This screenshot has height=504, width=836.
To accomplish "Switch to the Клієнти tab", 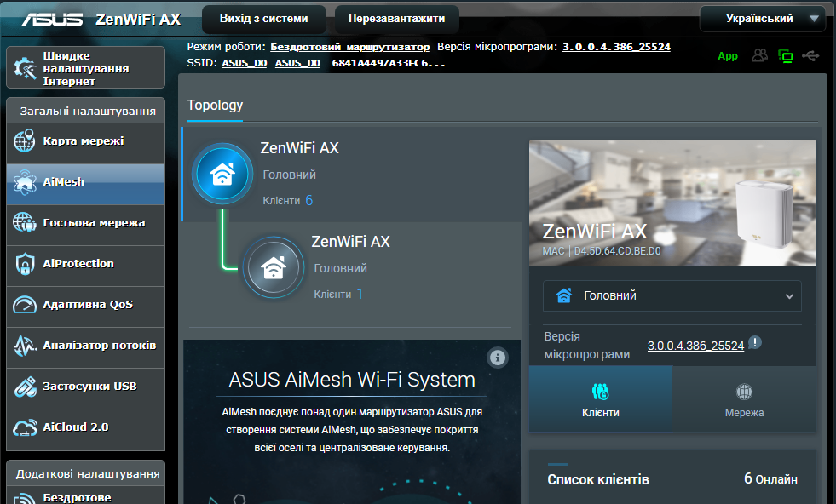I will tap(600, 399).
